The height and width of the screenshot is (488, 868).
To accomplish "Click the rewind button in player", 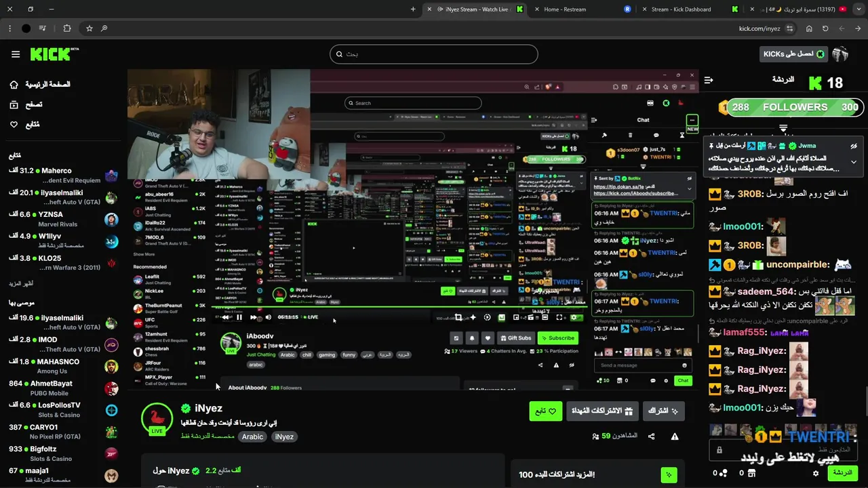I will (x=225, y=317).
